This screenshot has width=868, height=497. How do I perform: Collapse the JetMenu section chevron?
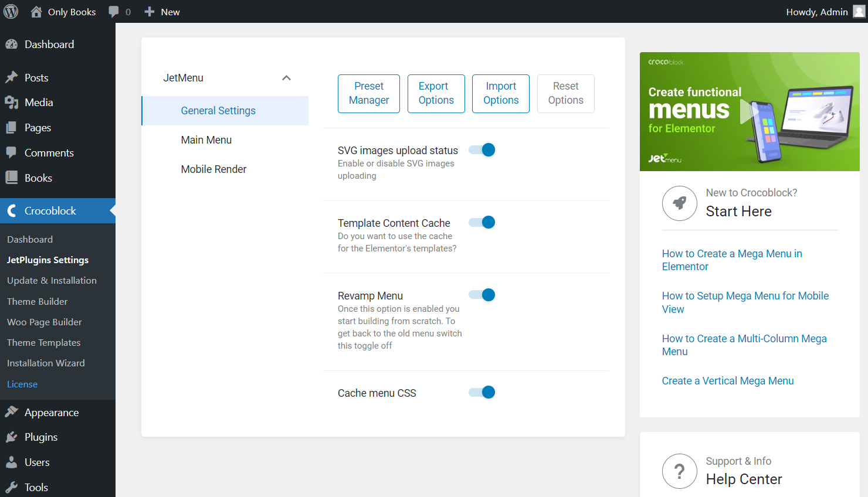(286, 78)
